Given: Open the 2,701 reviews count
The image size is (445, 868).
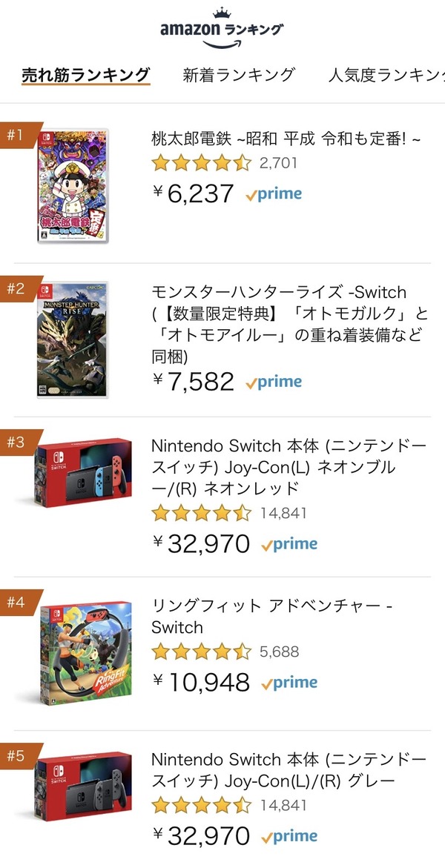Looking at the screenshot, I should pyautogui.click(x=278, y=163).
